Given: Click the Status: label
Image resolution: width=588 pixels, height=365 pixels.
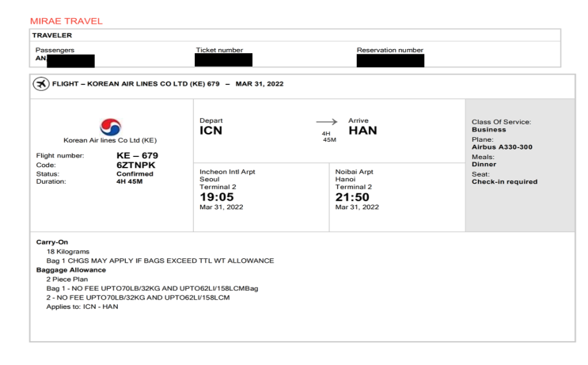Looking at the screenshot, I should (x=47, y=174).
